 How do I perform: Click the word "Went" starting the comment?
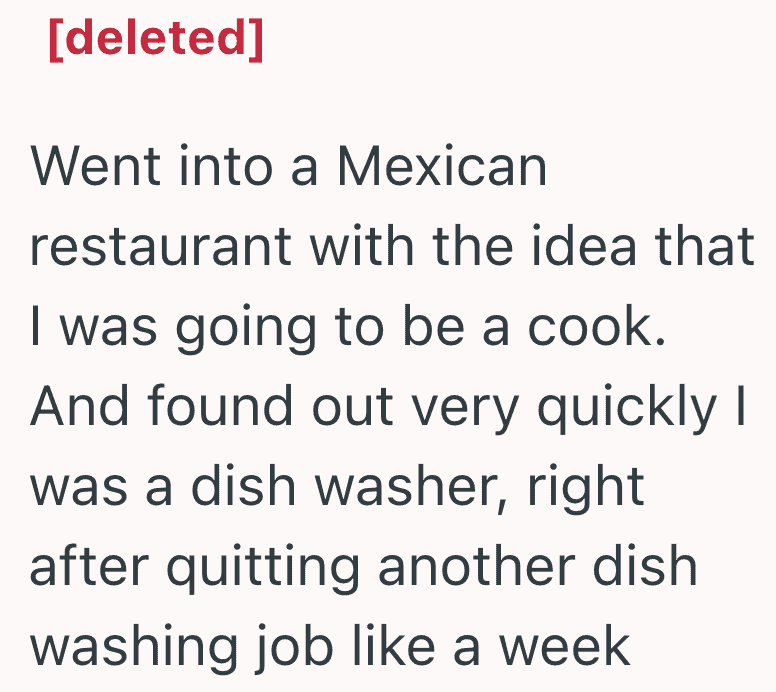[96, 166]
